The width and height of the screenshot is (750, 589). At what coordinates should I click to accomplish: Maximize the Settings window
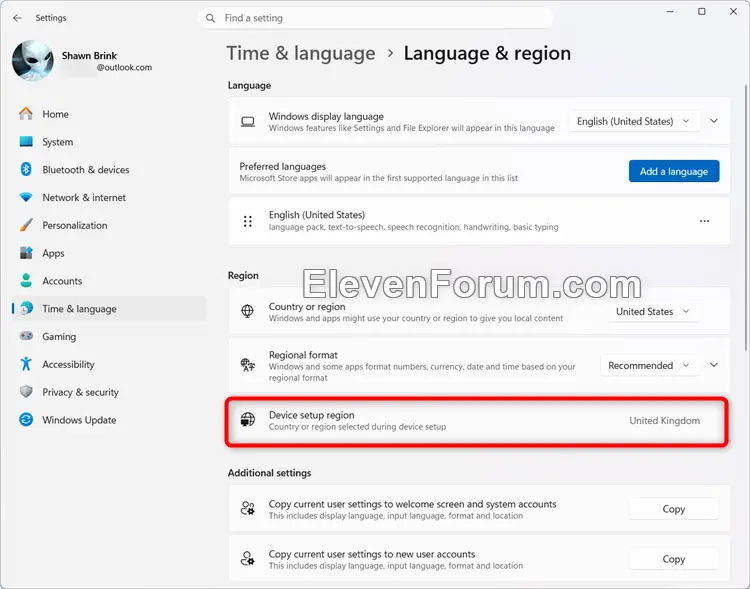(702, 11)
